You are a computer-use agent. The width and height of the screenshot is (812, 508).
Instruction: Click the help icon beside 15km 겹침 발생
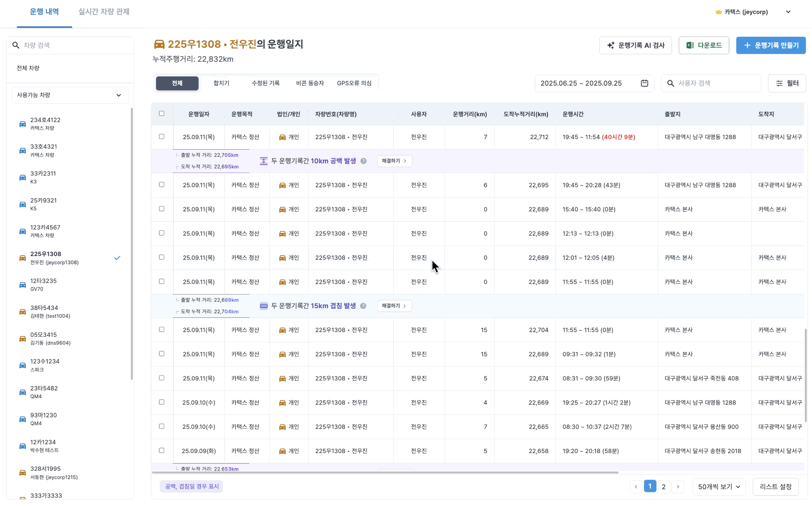tap(363, 306)
